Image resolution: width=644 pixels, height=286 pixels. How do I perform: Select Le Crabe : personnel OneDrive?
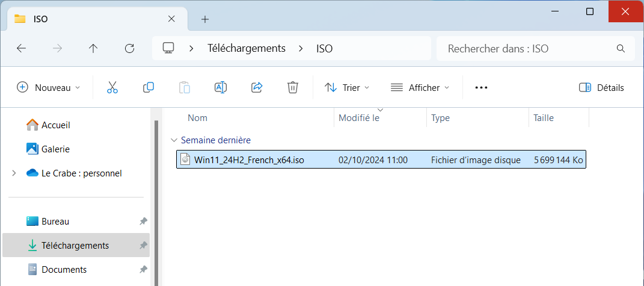[x=74, y=173]
